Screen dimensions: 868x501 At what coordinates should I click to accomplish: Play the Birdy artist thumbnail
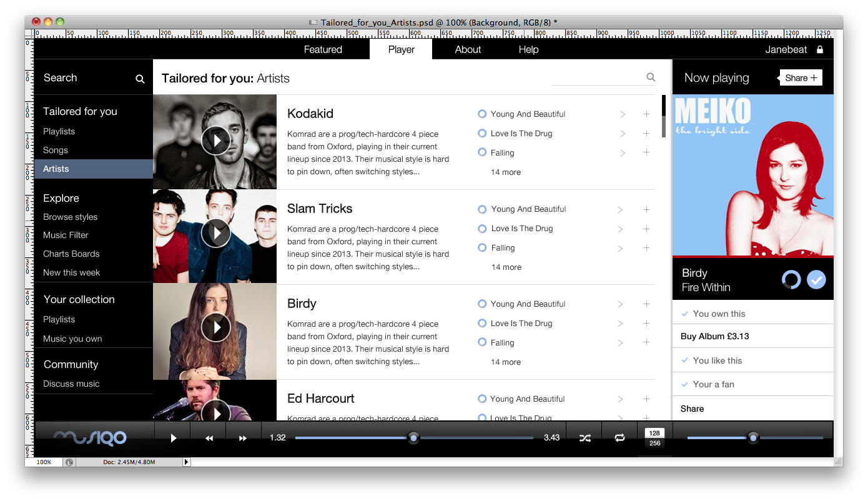click(216, 327)
